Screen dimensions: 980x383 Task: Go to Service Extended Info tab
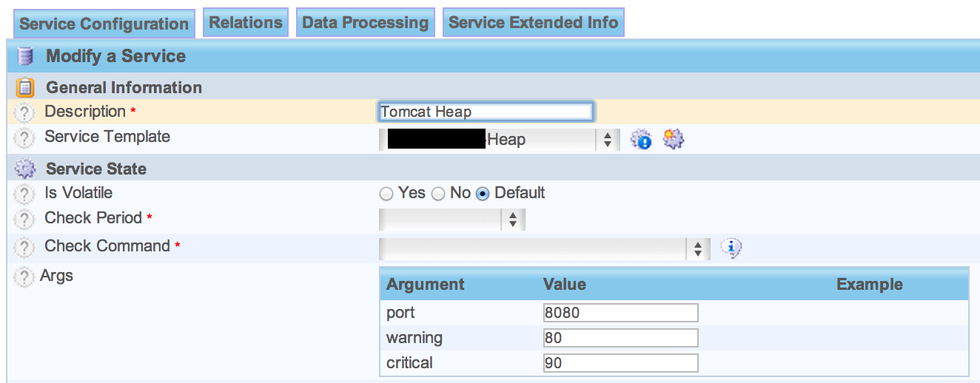[533, 22]
